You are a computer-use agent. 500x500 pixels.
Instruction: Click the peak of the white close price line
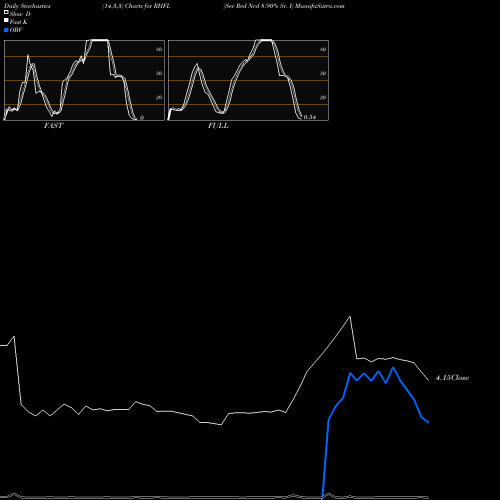pos(350,317)
